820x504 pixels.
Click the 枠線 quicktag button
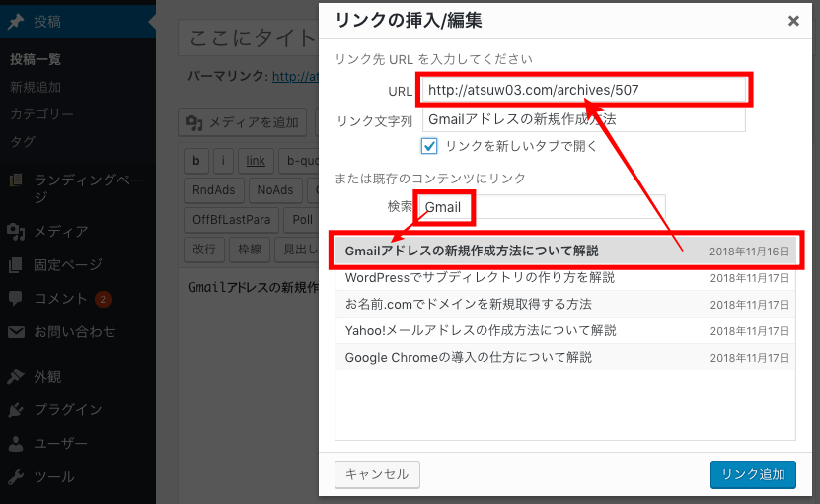[250, 250]
